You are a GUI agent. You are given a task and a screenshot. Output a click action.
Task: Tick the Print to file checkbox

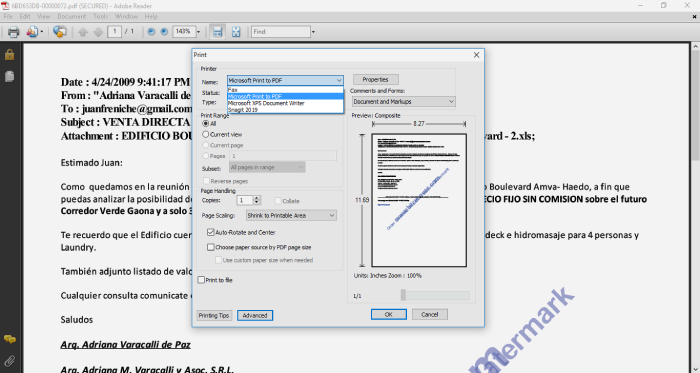[x=201, y=280]
